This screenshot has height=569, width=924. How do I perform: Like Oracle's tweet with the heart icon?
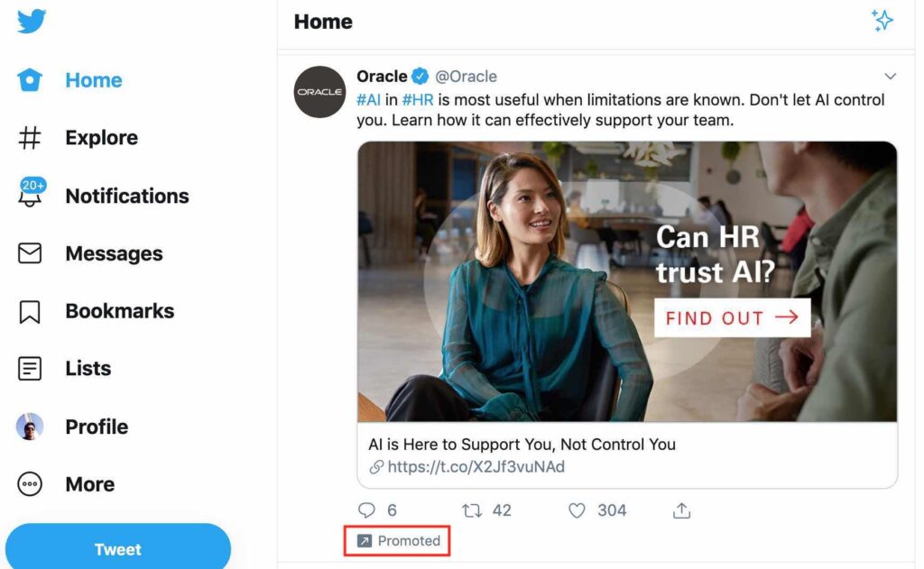tap(577, 510)
